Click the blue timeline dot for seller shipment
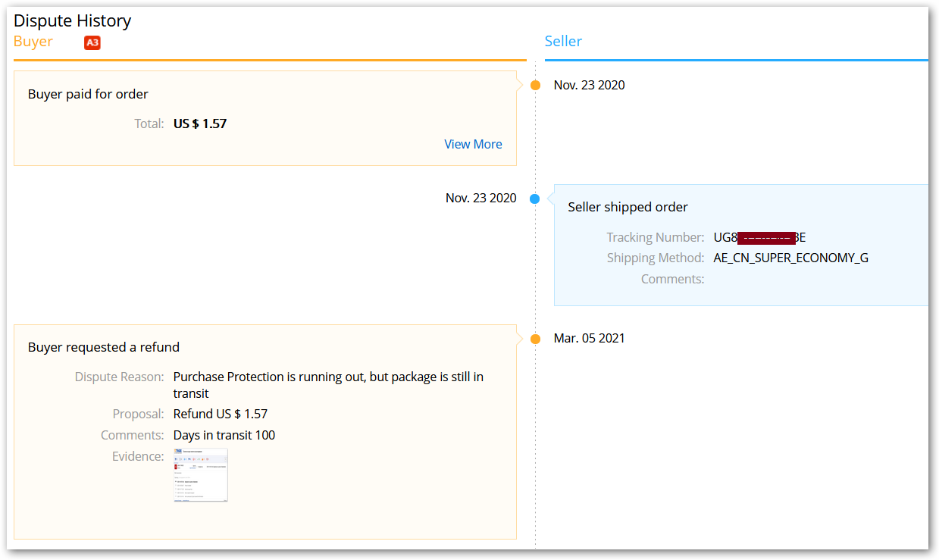This screenshot has height=560, width=939. [x=535, y=199]
